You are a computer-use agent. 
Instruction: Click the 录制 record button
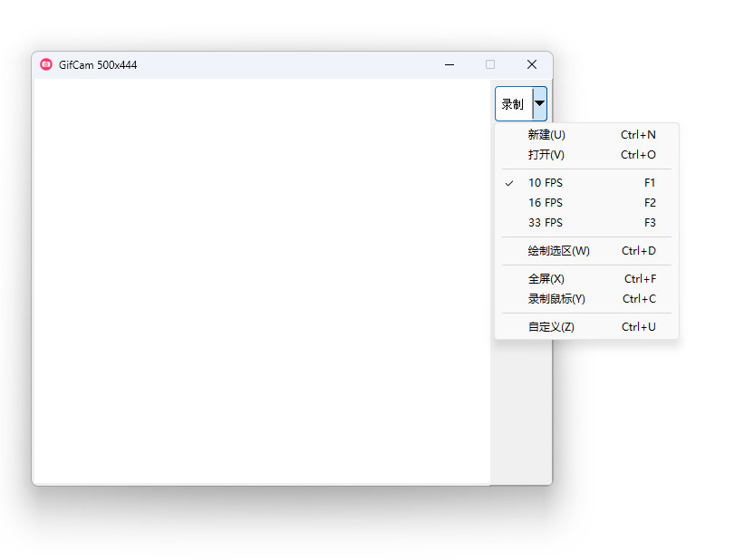514,104
